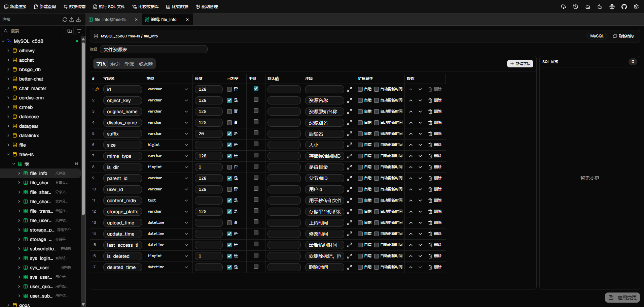Refresh the connection list icon
The width and height of the screenshot is (644, 307).
65,20
